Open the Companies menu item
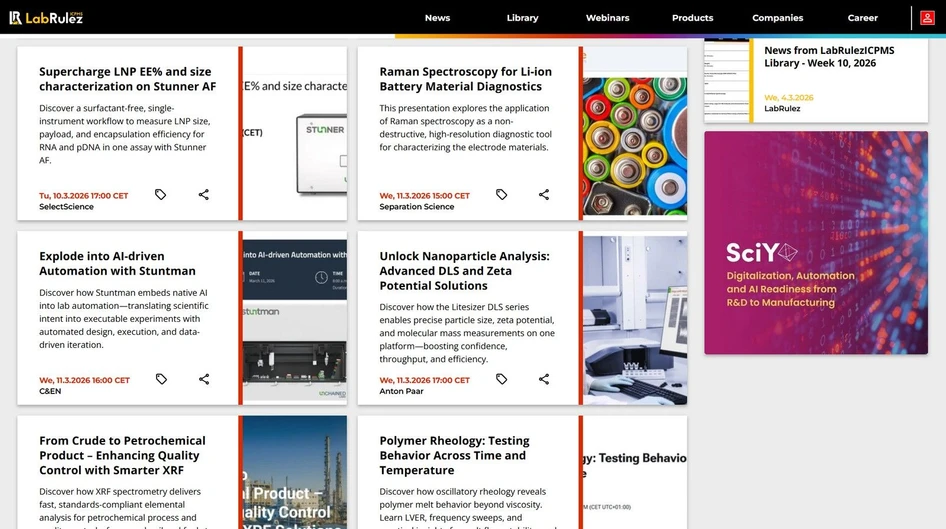The width and height of the screenshot is (946, 529). pos(778,17)
